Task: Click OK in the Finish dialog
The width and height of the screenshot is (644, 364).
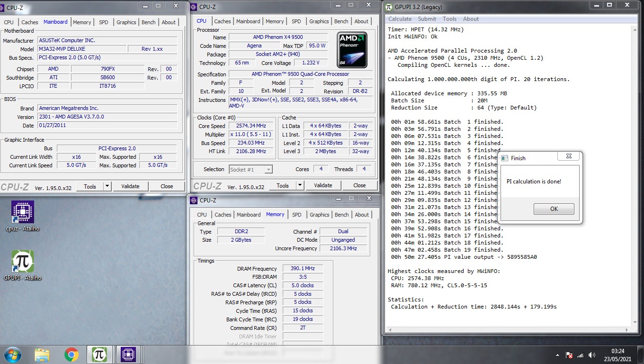Action: coord(554,209)
